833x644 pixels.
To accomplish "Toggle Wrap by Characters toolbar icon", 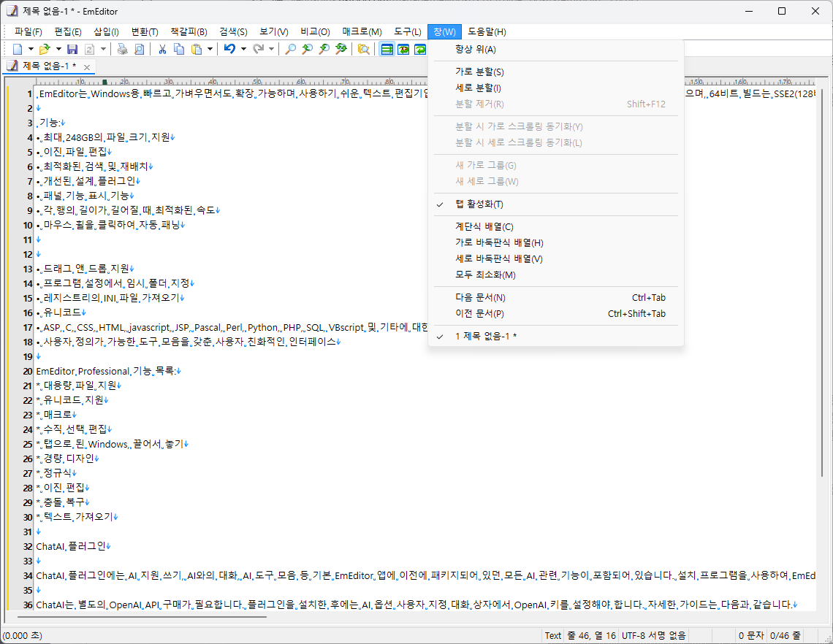I will pyautogui.click(x=403, y=49).
